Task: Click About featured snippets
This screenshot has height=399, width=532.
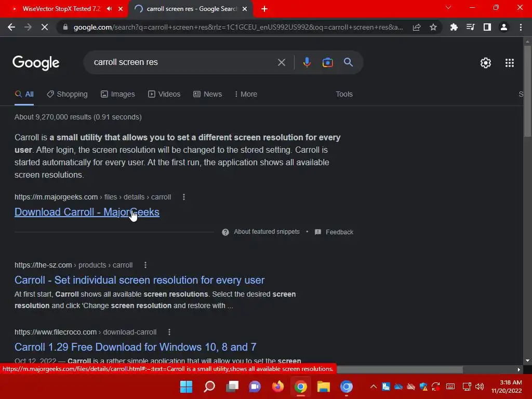Action: tap(267, 232)
